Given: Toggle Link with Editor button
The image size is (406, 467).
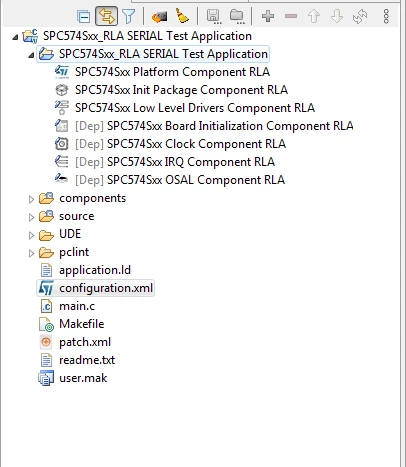Looking at the screenshot, I should point(107,16).
